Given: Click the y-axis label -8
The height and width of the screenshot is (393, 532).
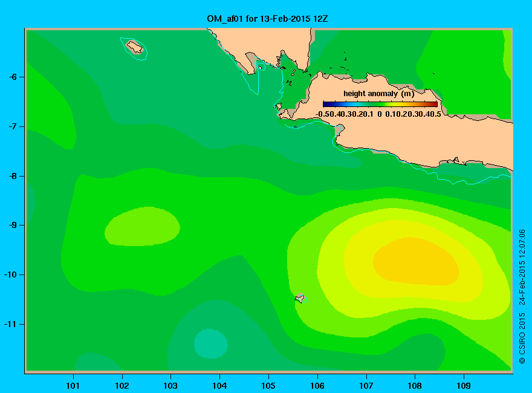Looking at the screenshot, I should [13, 176].
